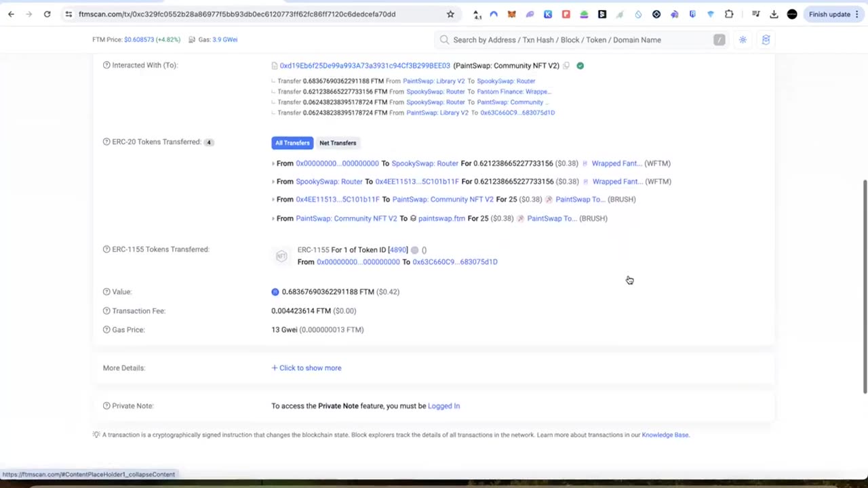The width and height of the screenshot is (868, 488).
Task: Open recipient 0x63C660C9...683075d1D in ERC-1155 row
Action: point(455,262)
